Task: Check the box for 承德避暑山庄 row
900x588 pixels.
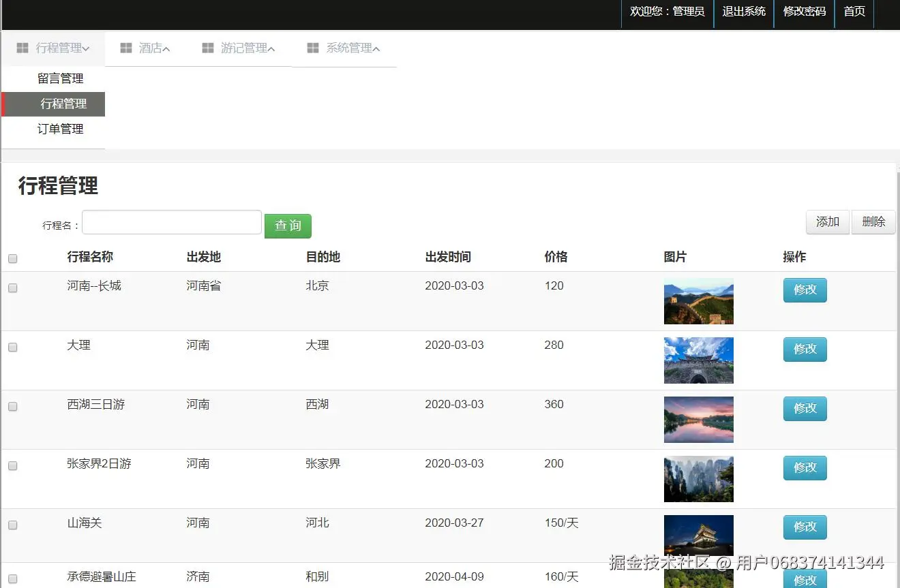Action: point(12,579)
